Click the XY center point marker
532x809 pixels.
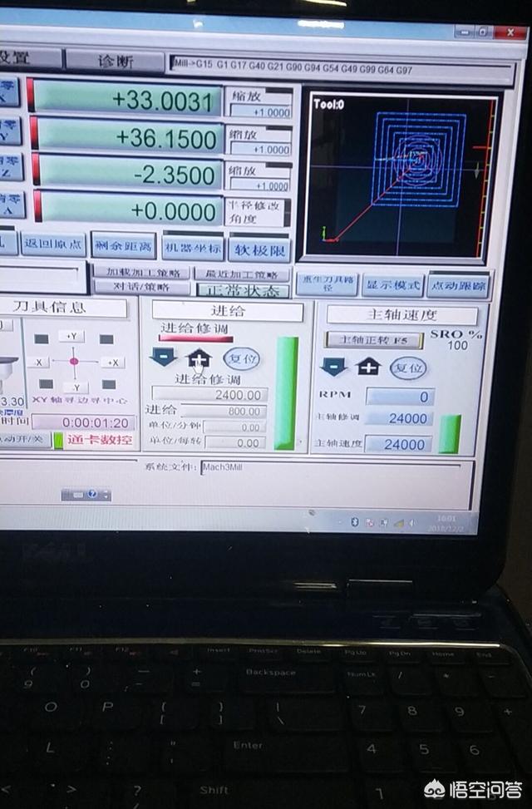pyautogui.click(x=74, y=362)
